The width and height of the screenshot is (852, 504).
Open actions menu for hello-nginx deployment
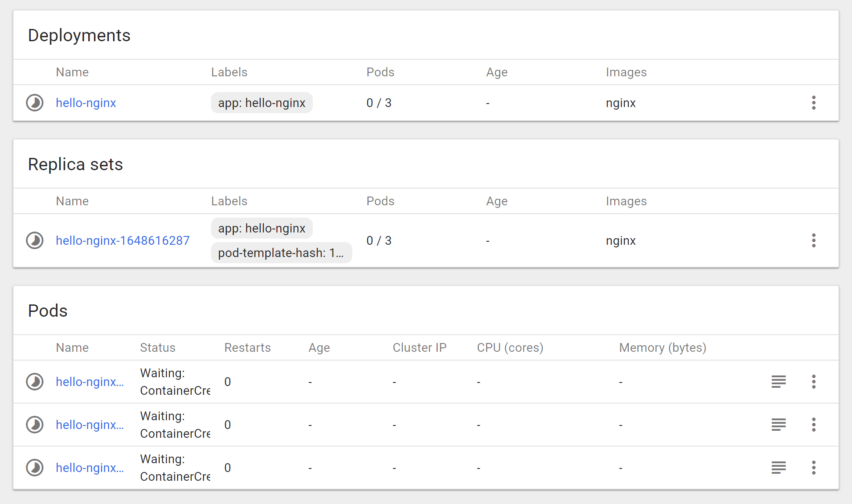click(814, 103)
